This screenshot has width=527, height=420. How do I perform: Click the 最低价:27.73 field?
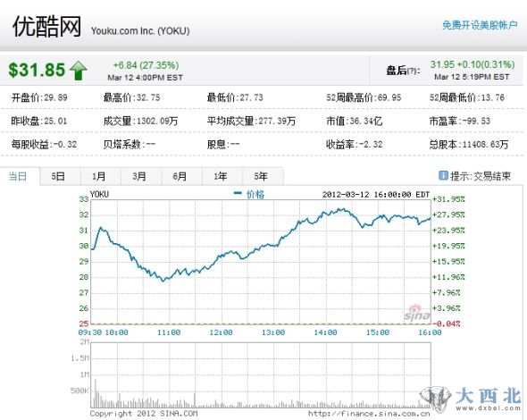(x=235, y=97)
